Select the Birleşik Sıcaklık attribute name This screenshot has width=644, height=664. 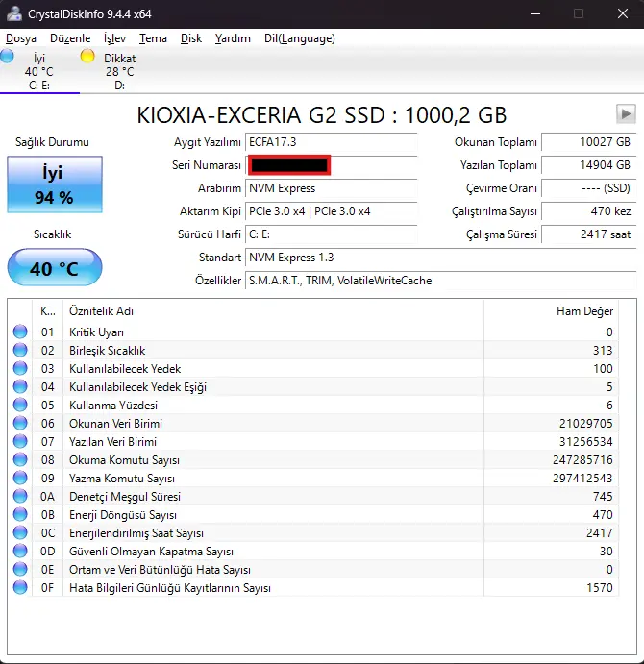108,350
